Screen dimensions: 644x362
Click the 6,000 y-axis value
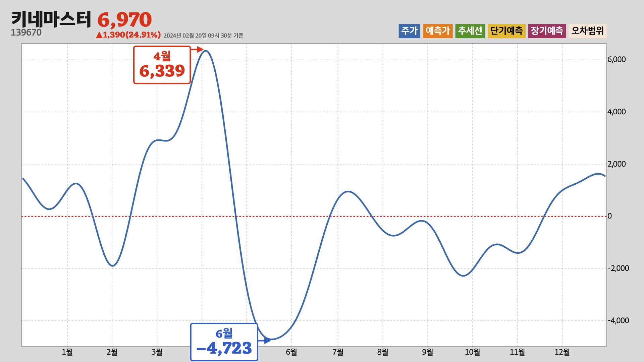(616, 60)
